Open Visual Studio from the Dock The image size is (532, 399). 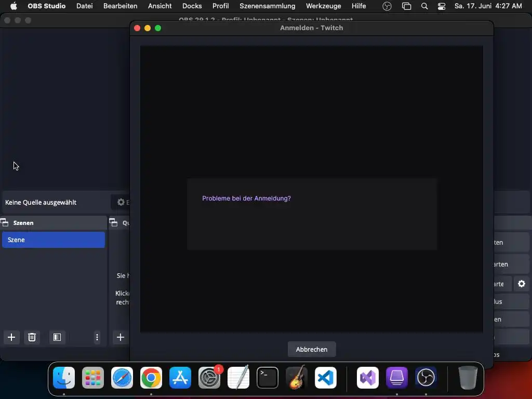point(368,378)
